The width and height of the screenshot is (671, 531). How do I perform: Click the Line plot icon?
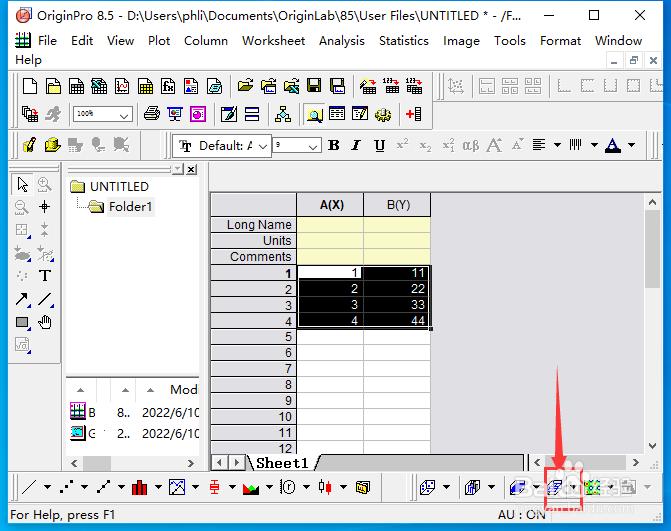coord(29,487)
